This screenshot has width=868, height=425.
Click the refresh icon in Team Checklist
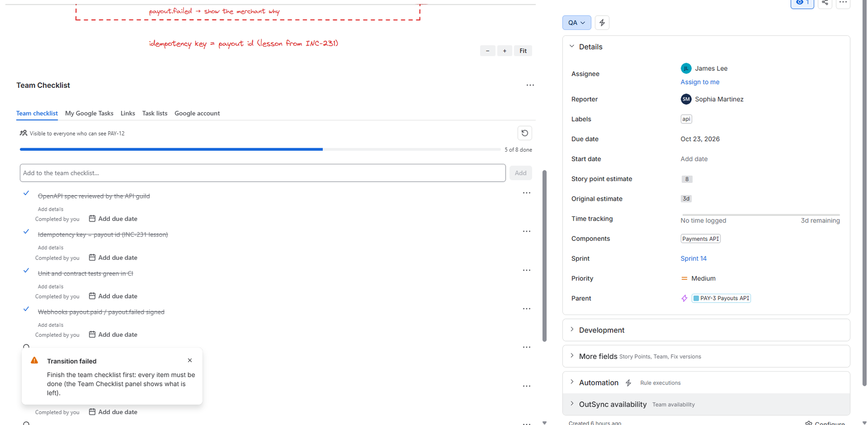(x=525, y=133)
